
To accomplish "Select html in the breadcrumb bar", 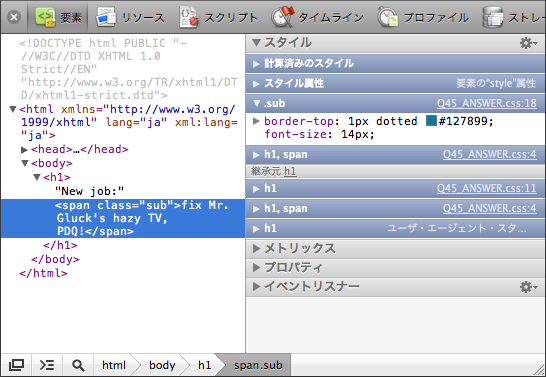I will (x=114, y=365).
